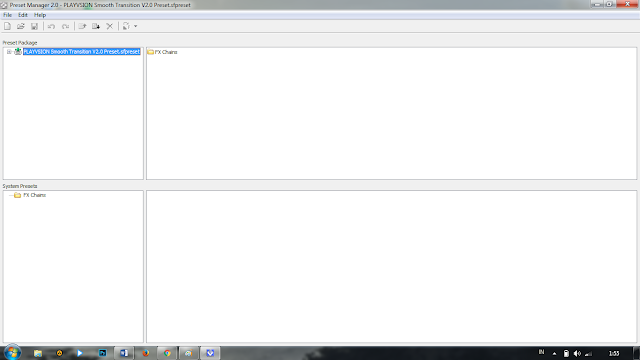Select FX Chains under System Presets
Image resolution: width=640 pixels, height=360 pixels.
[35, 195]
